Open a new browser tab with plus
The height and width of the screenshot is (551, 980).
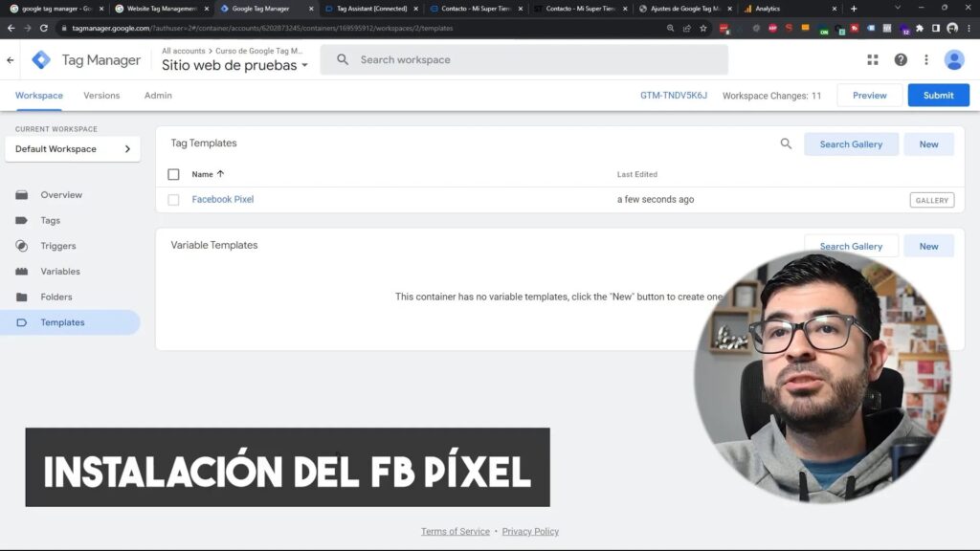[854, 9]
